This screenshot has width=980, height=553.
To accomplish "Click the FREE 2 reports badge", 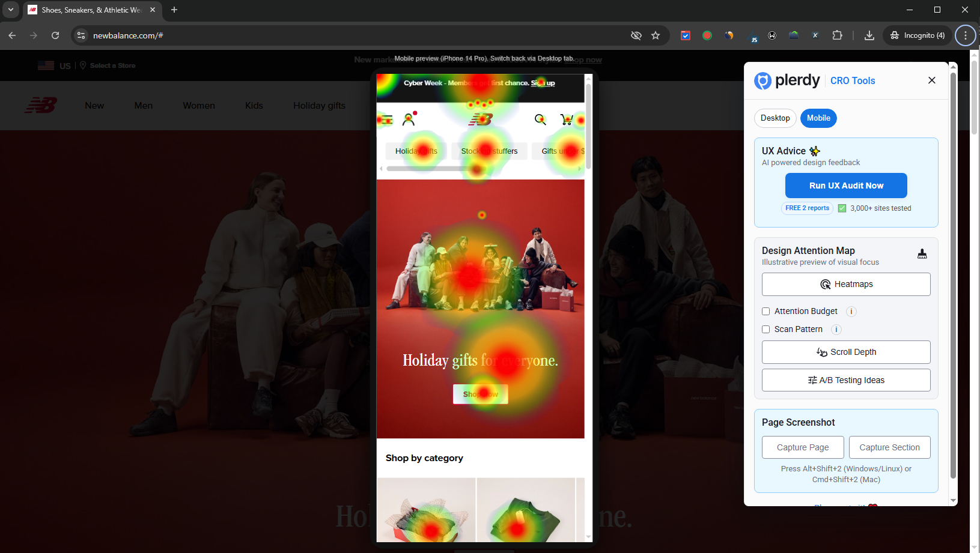I will click(x=807, y=208).
